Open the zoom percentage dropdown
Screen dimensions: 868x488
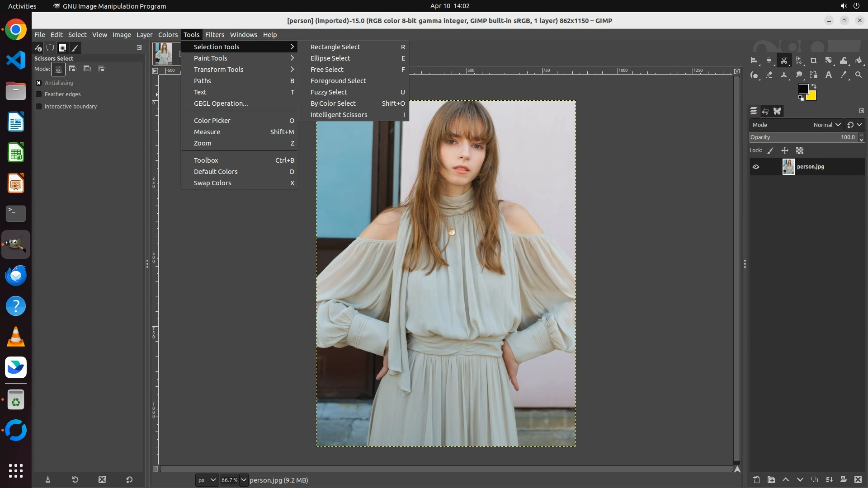pos(243,480)
